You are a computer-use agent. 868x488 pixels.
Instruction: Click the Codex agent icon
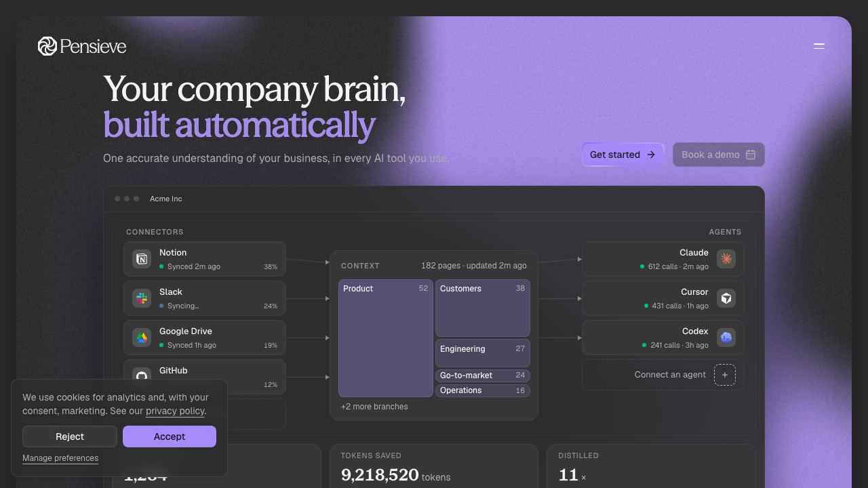pos(726,338)
